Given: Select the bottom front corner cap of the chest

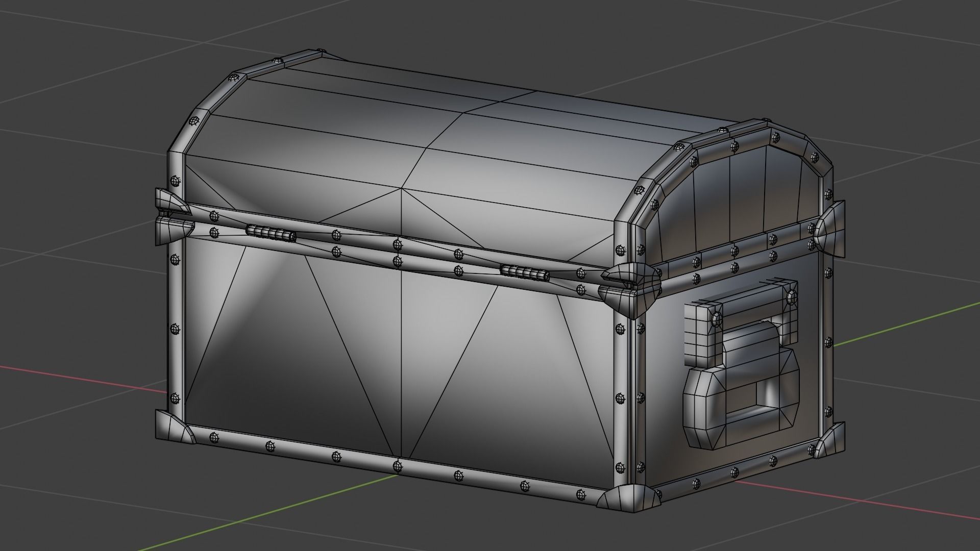Looking at the screenshot, I should [x=629, y=499].
